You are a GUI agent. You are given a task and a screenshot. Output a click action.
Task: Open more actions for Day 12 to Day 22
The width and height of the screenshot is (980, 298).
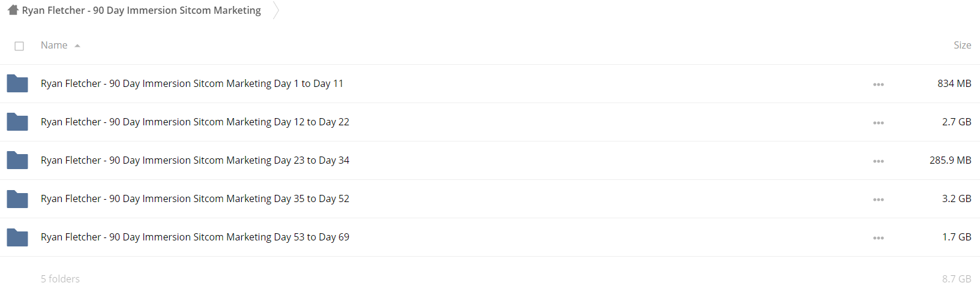(879, 123)
